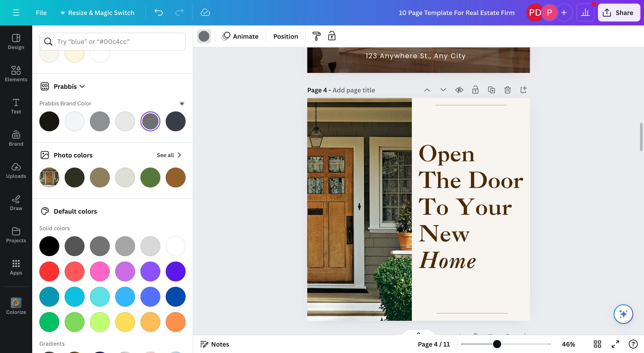644x353 pixels.
Task: Pick the brown photo color swatch
Action: point(176,177)
